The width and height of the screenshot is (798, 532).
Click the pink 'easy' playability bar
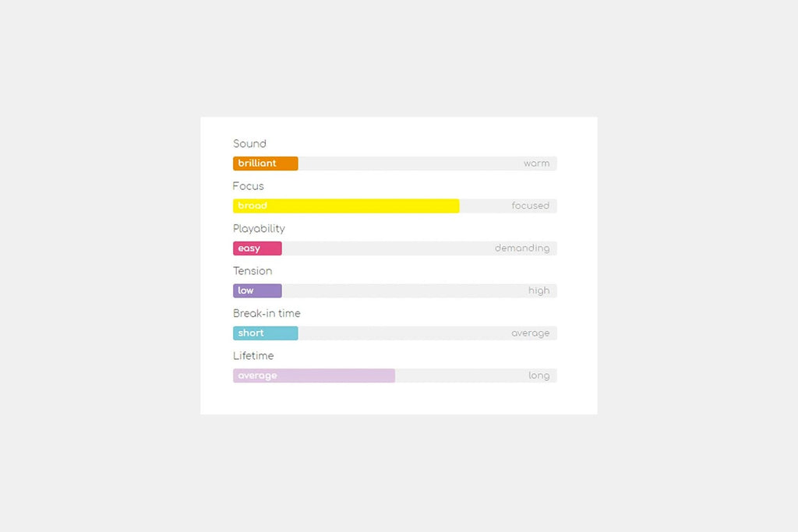coord(257,248)
